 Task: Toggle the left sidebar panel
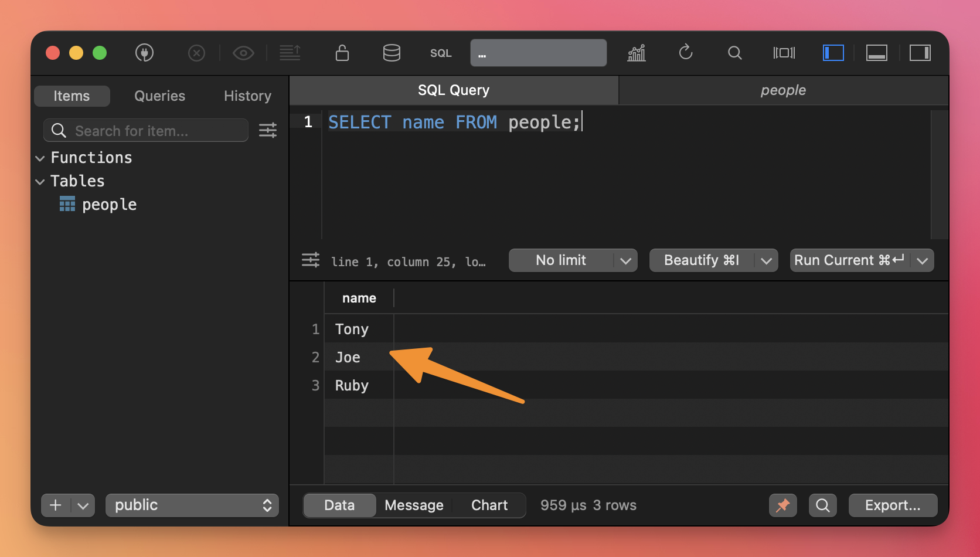coord(833,53)
